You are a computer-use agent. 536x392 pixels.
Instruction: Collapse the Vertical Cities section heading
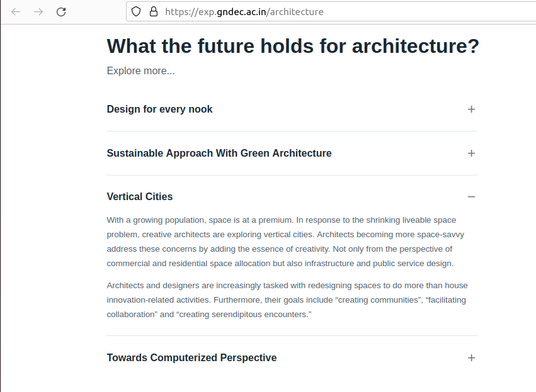140,197
